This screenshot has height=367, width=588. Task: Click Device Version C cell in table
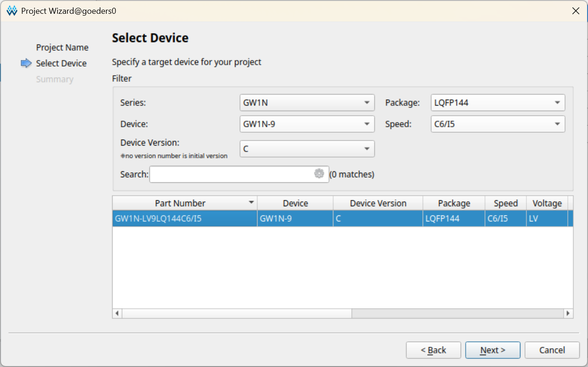click(x=378, y=219)
